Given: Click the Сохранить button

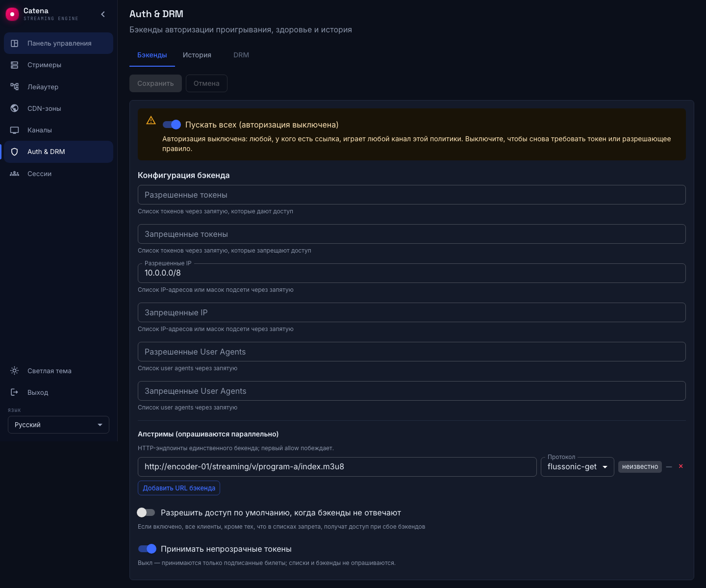Looking at the screenshot, I should (155, 83).
